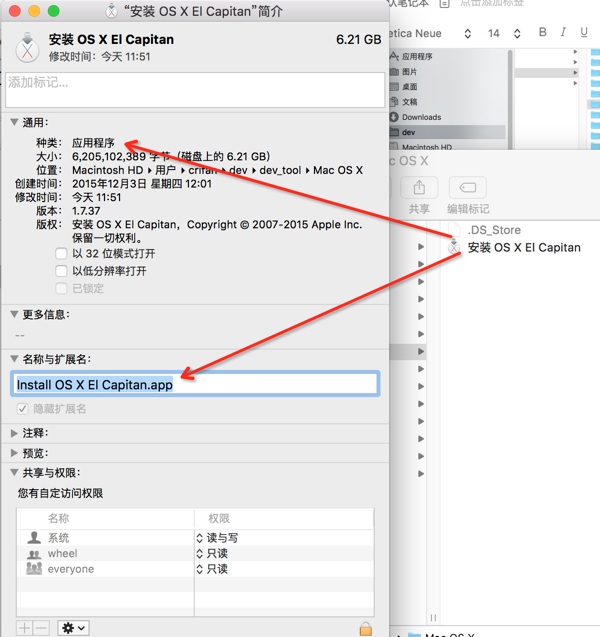Click the font size value 14
The width and height of the screenshot is (600, 637).
[494, 33]
